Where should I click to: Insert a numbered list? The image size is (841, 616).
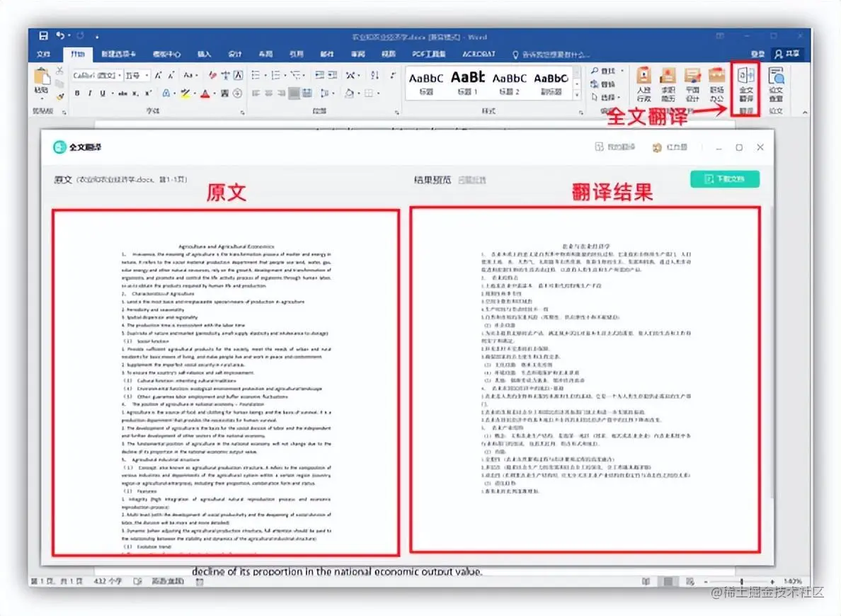click(x=275, y=75)
